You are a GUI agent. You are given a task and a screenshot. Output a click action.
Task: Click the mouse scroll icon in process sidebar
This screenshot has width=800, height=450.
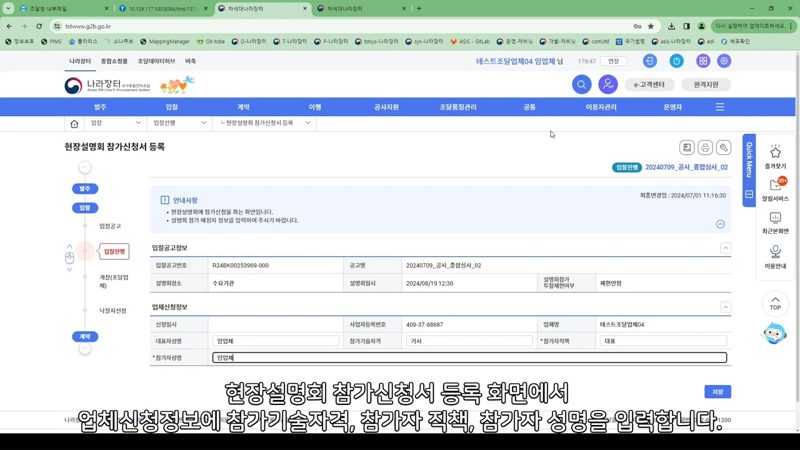tap(69, 258)
